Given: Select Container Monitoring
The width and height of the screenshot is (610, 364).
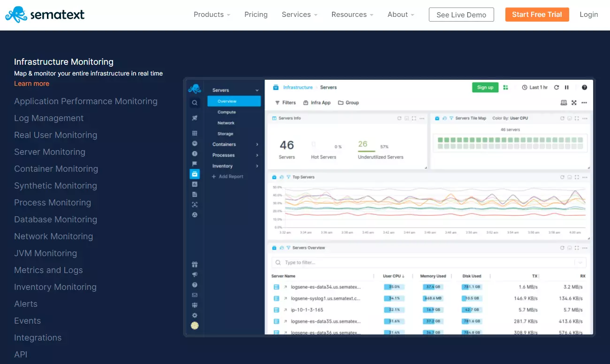Looking at the screenshot, I should point(56,169).
